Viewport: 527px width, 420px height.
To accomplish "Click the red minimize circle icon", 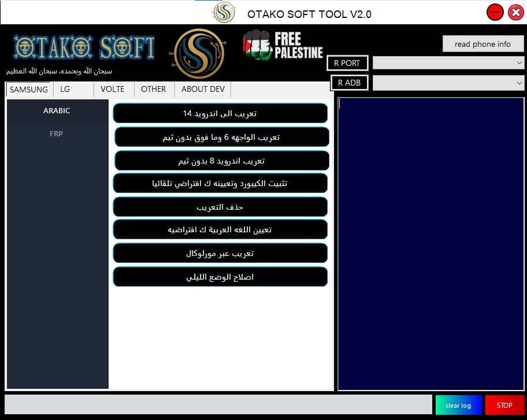I will pos(495,13).
